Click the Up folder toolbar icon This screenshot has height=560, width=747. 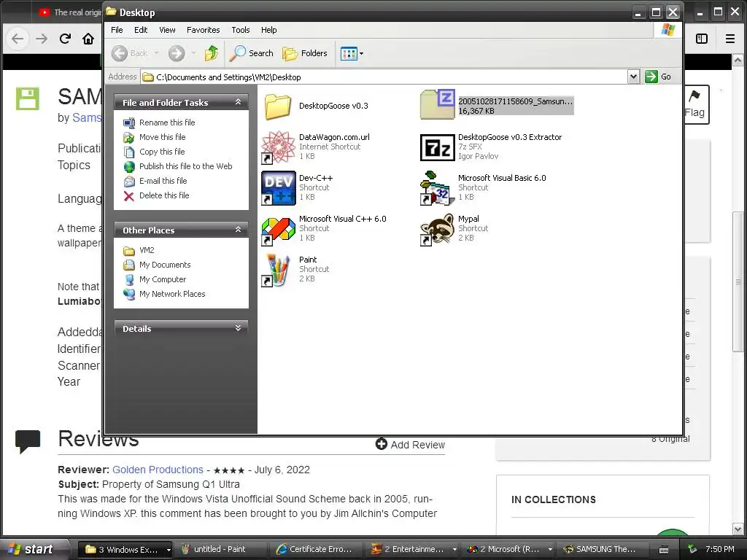pos(212,53)
